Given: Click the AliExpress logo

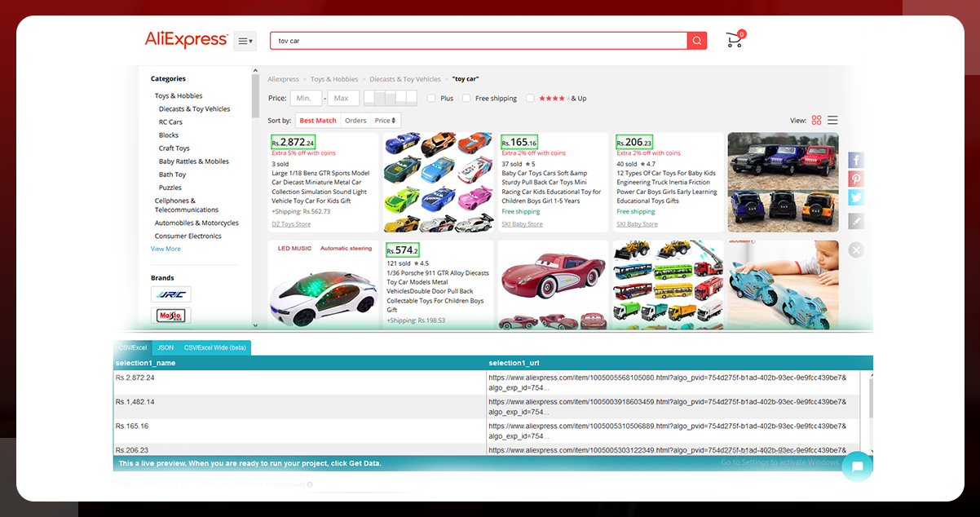Looking at the screenshot, I should 186,39.
